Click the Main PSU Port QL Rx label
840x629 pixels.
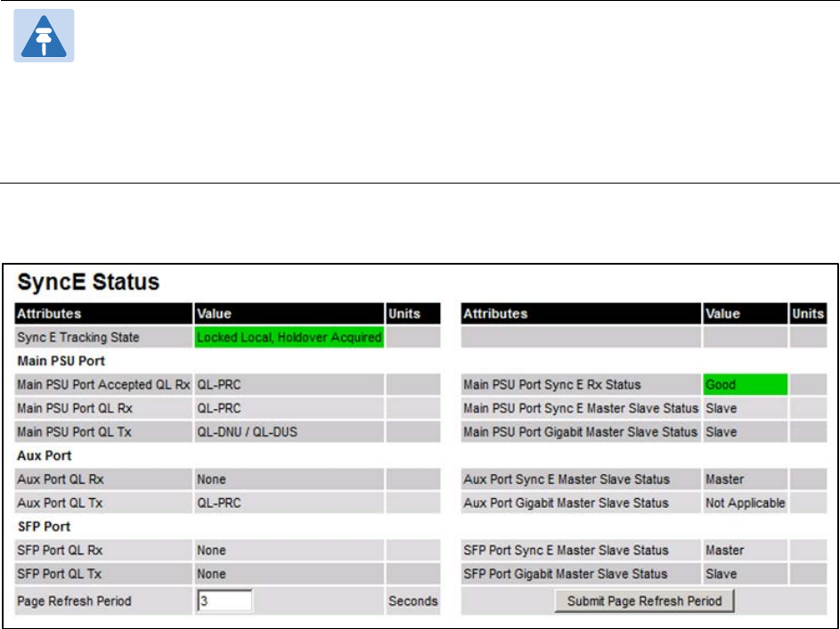coord(75,408)
